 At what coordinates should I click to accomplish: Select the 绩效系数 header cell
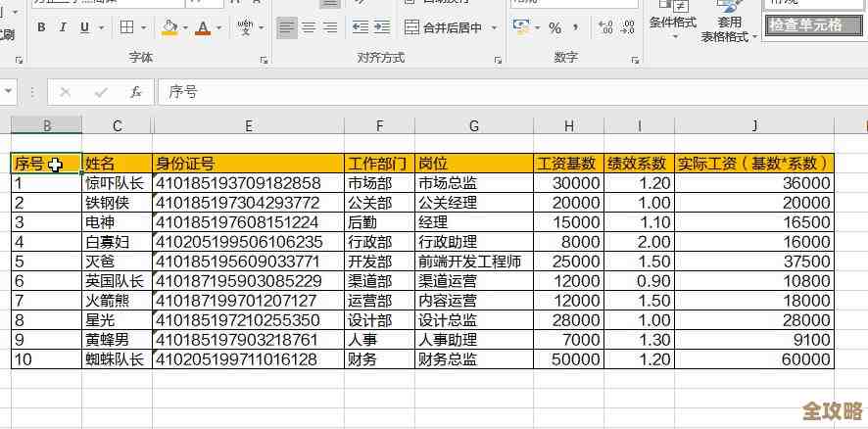coord(640,164)
